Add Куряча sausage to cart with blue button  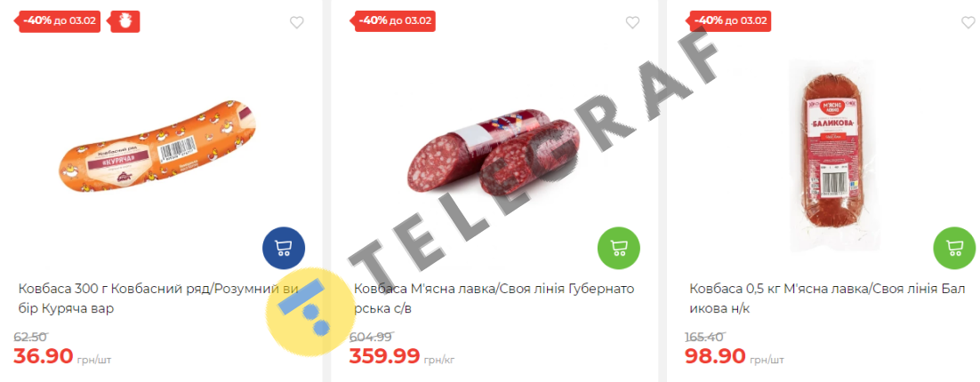point(284,248)
